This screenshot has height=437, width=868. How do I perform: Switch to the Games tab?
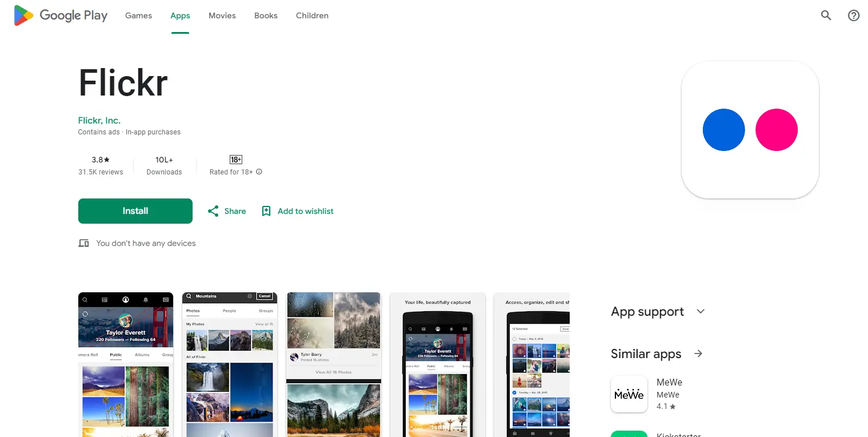[139, 15]
